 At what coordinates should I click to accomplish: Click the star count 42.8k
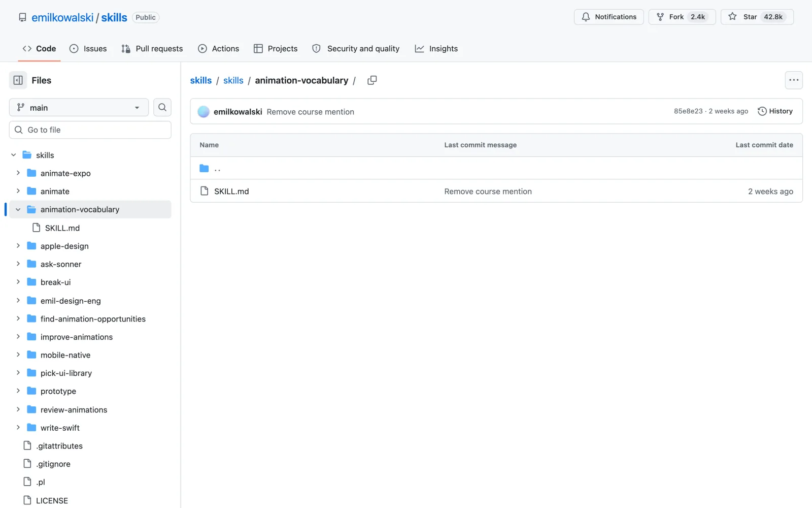(x=773, y=17)
